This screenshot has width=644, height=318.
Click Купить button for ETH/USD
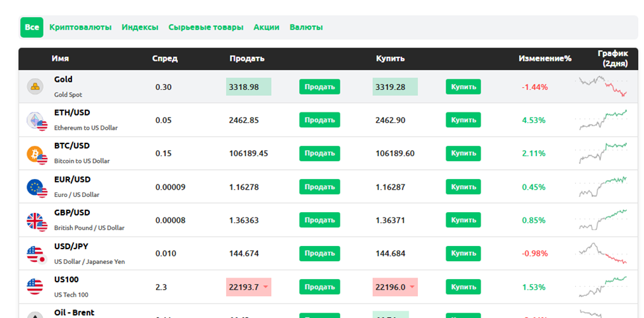(x=463, y=120)
